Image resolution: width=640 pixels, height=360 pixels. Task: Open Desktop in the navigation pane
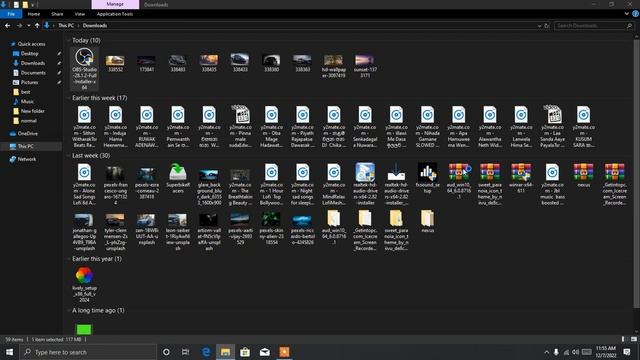click(29, 53)
